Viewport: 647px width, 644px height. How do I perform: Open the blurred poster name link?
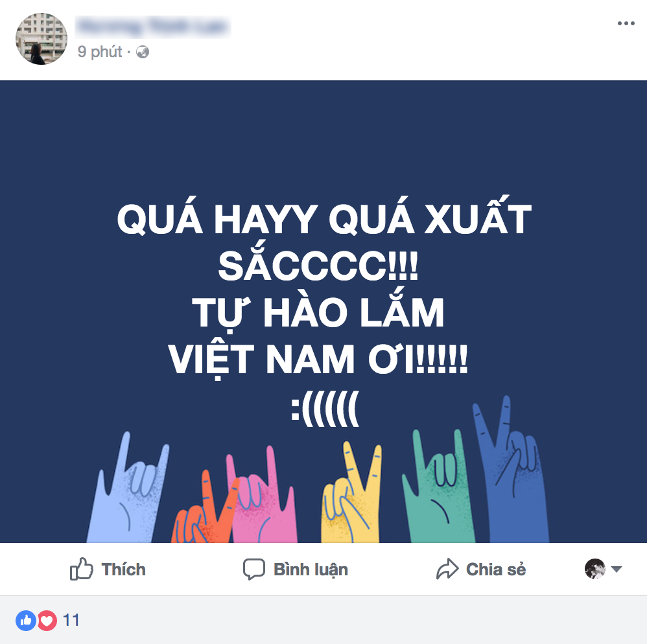pyautogui.click(x=152, y=27)
